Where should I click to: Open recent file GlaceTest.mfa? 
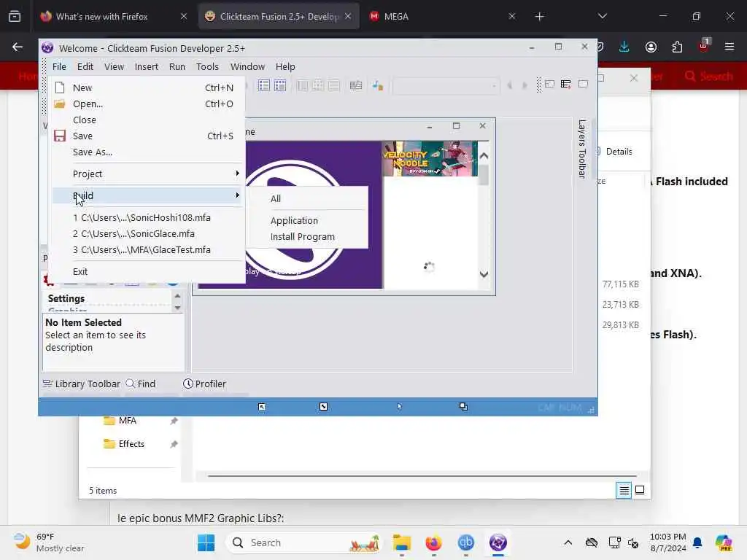(147, 250)
